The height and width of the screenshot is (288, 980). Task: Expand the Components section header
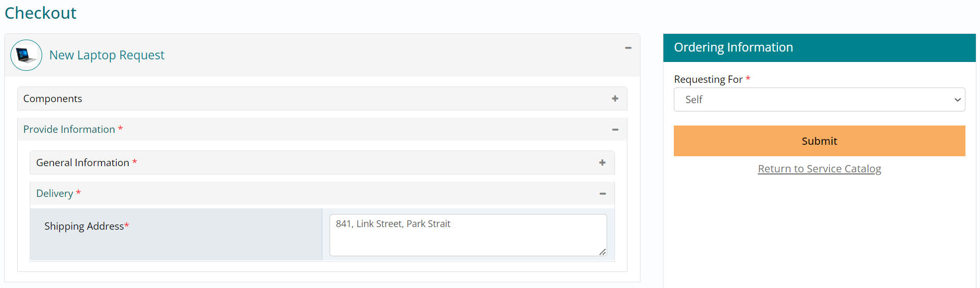(x=53, y=98)
